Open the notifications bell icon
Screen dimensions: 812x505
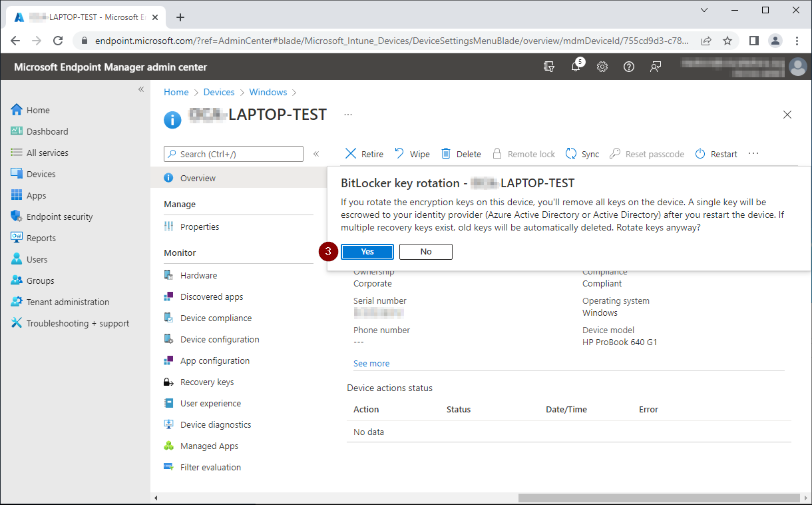(576, 67)
